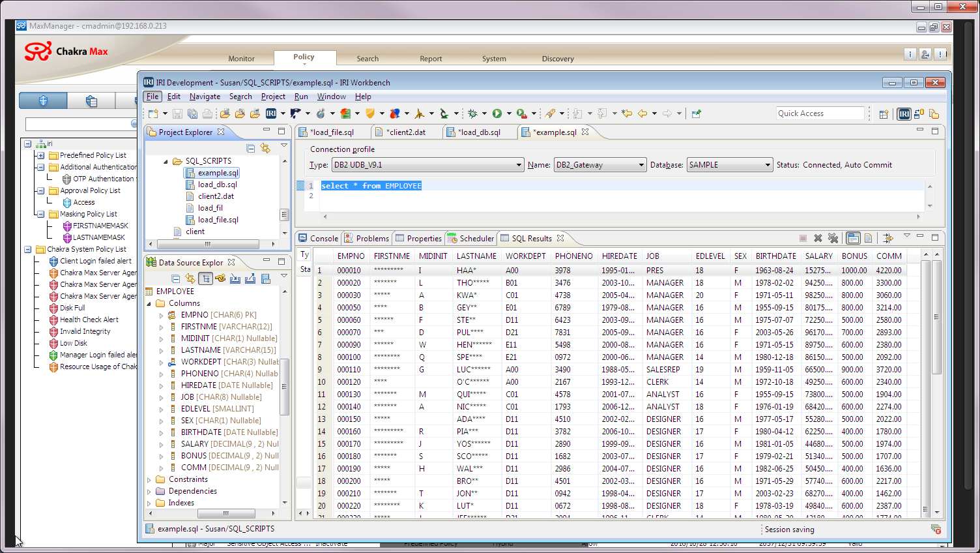Viewport: 980px width, 553px height.
Task: Click the green Run toolbar button
Action: coord(497,113)
